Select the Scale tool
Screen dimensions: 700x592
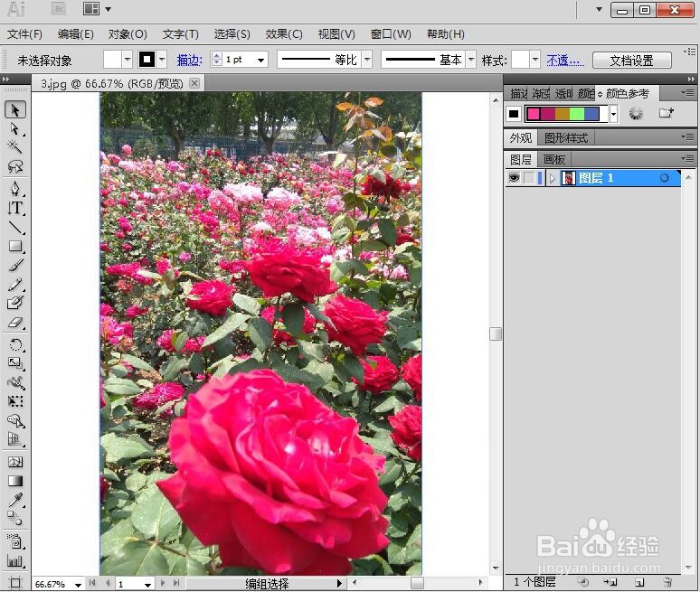pyautogui.click(x=15, y=363)
